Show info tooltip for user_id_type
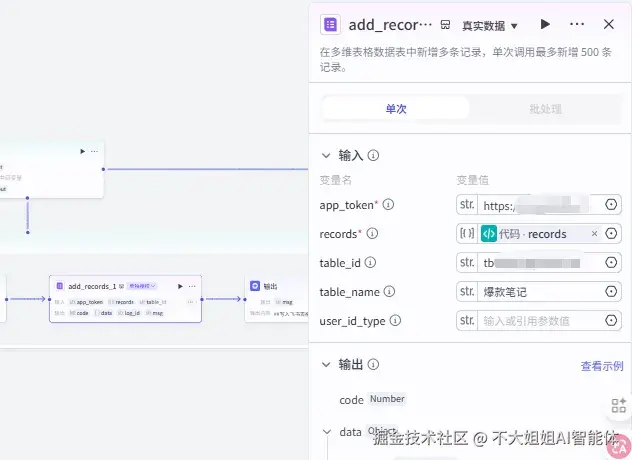The width and height of the screenshot is (632, 460). click(395, 321)
